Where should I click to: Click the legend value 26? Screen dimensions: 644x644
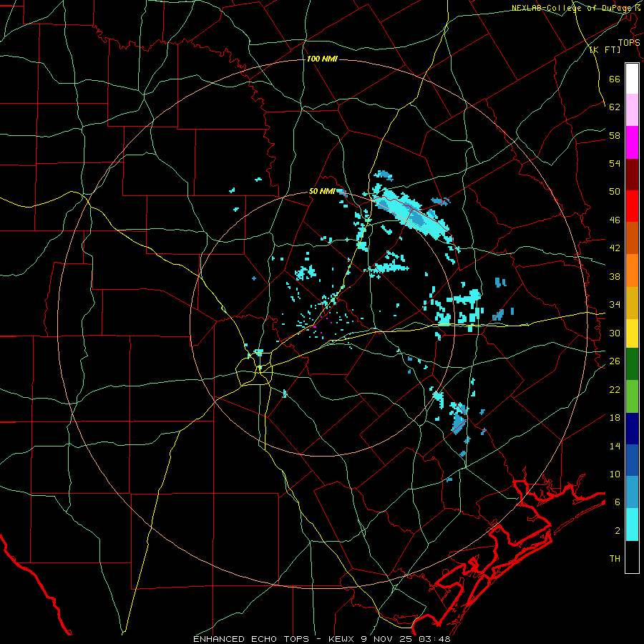[x=615, y=361]
